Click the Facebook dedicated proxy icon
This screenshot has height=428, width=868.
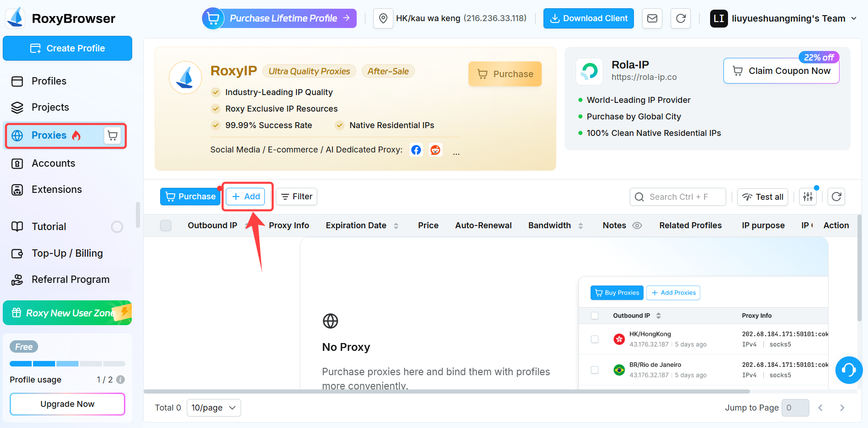tap(416, 150)
